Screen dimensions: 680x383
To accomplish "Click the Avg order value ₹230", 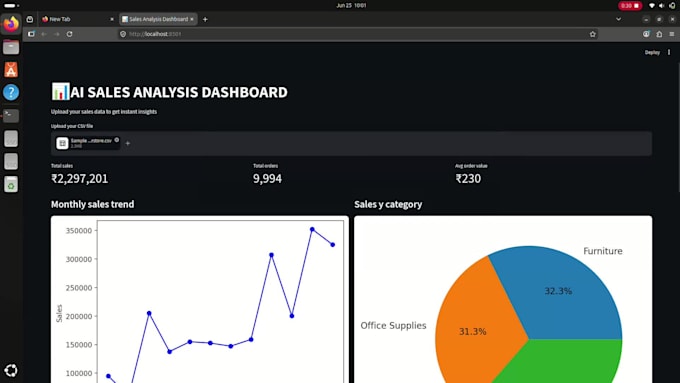I will (468, 179).
